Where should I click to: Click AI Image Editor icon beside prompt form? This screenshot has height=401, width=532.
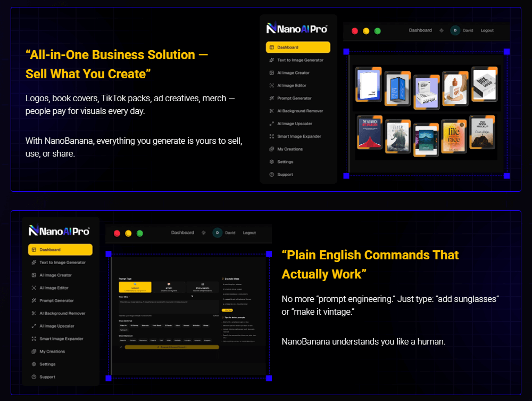coord(34,288)
